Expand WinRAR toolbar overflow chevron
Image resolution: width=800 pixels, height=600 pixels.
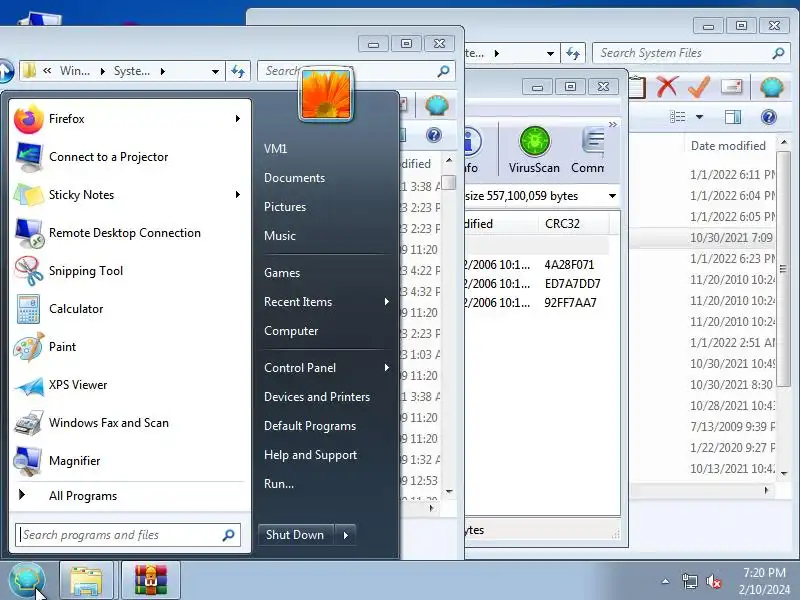pyautogui.click(x=613, y=124)
